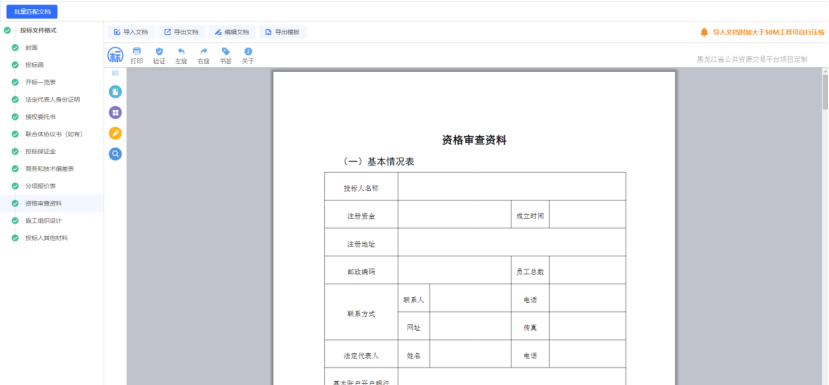
Task: Open the purple grid thumbnails icon
Action: pyautogui.click(x=115, y=112)
